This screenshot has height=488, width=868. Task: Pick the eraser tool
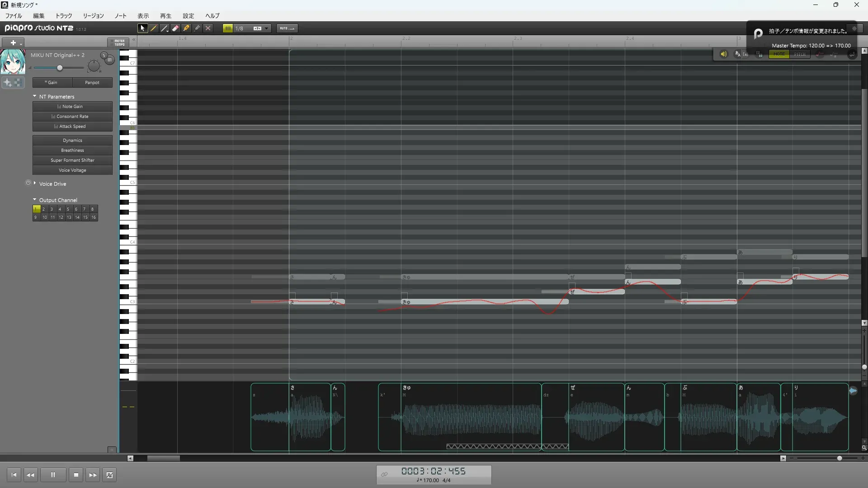(175, 28)
